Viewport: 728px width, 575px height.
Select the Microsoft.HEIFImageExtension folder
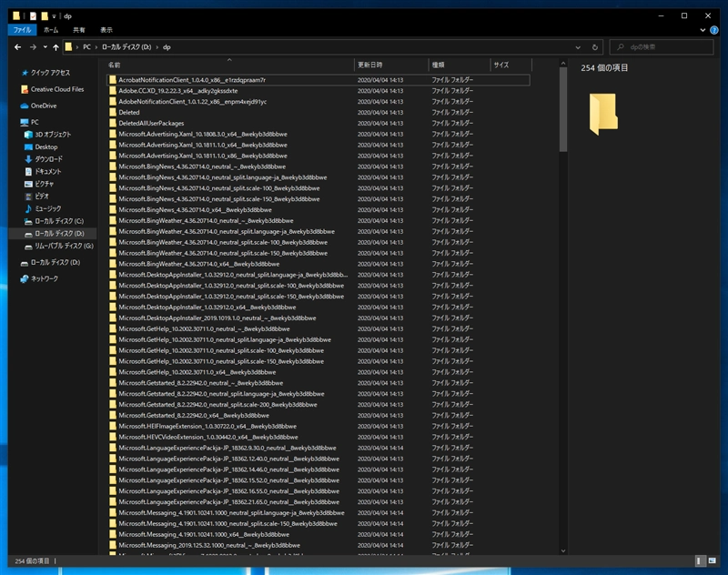click(318, 427)
